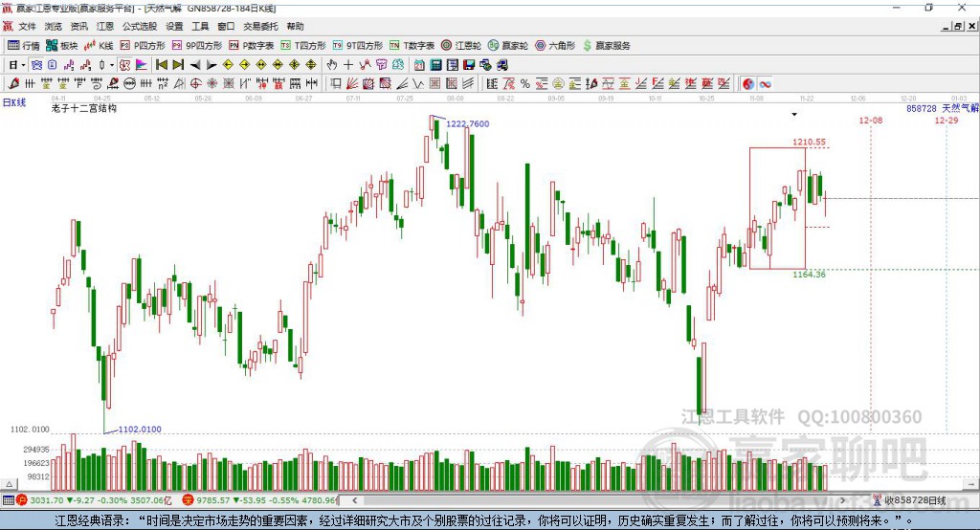980x530 pixels.
Task: Open the 浏览 menu
Action: 54,26
